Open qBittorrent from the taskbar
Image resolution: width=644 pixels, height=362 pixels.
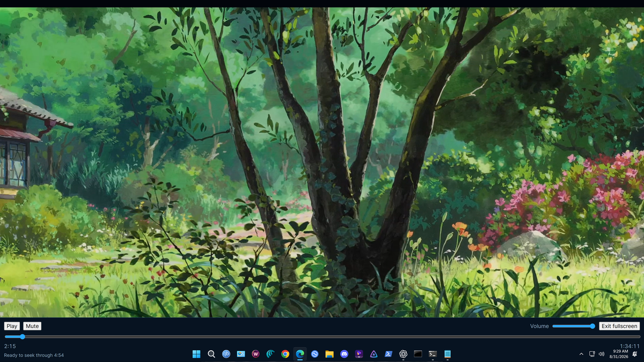[226, 354]
